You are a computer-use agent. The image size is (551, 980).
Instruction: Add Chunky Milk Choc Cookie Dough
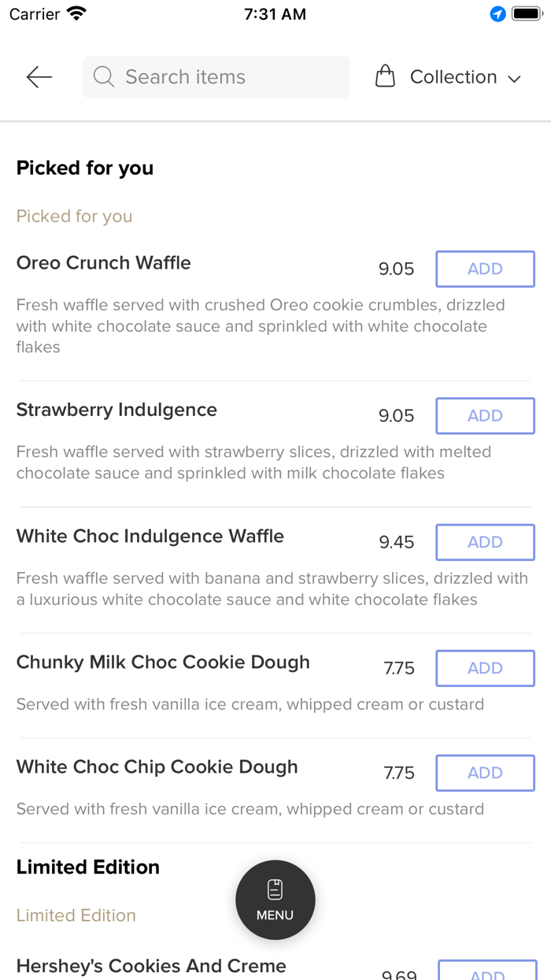[x=485, y=668]
